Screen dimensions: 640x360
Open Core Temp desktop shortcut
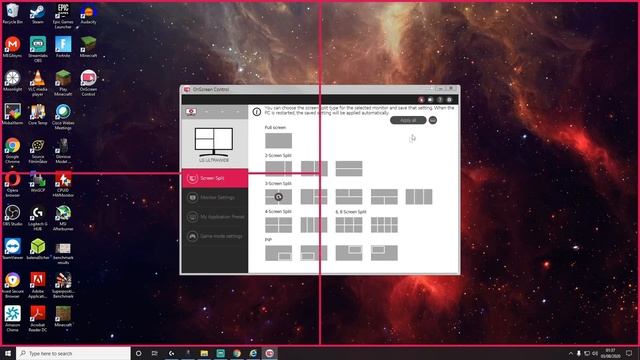coord(38,115)
